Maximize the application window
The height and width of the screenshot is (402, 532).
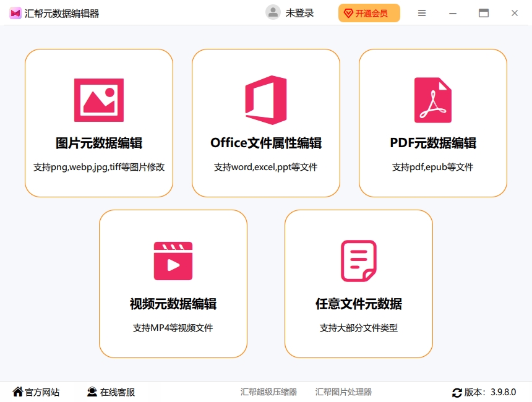484,13
